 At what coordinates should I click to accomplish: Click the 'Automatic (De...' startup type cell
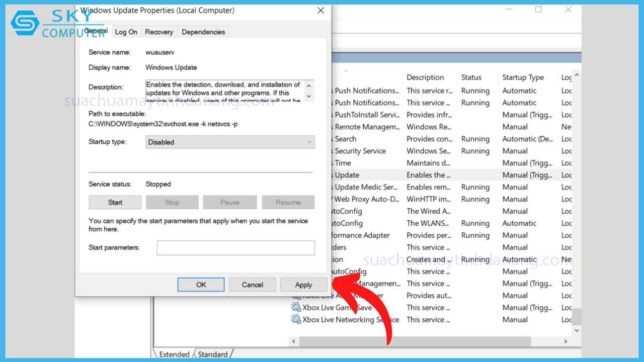[x=527, y=139]
